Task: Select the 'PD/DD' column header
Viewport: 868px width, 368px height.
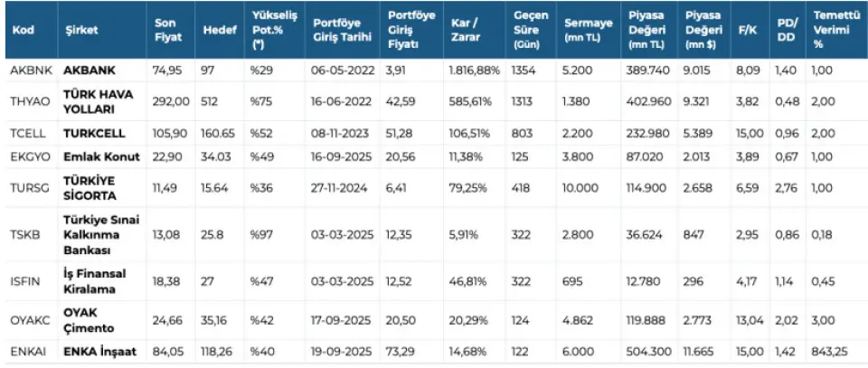Action: [x=787, y=30]
